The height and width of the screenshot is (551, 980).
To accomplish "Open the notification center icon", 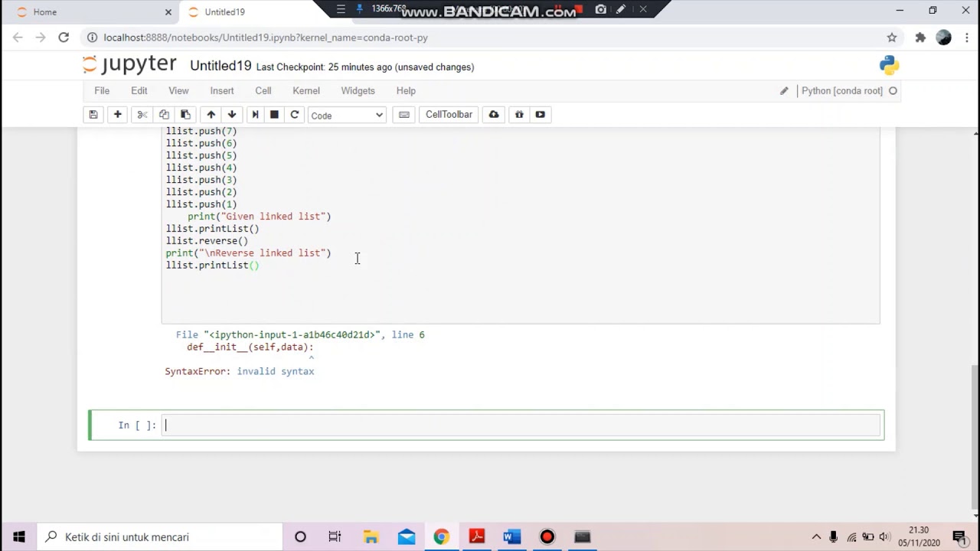I will point(959,537).
